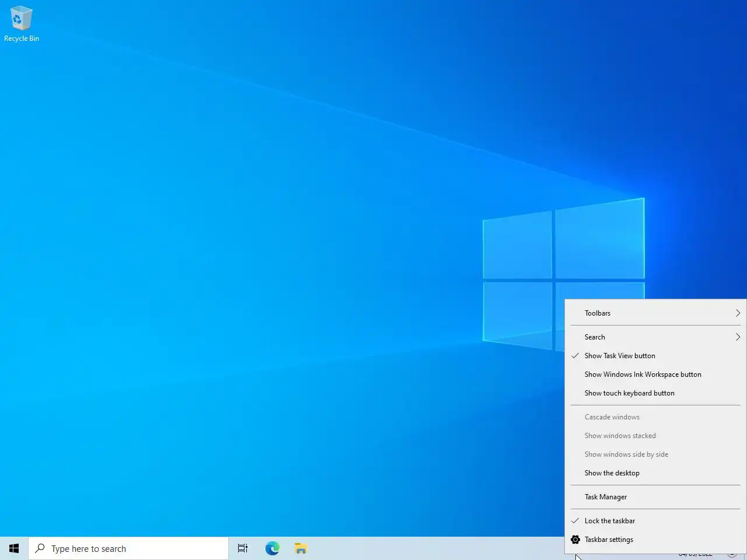Click in the 'Type here to search' field

(x=128, y=548)
